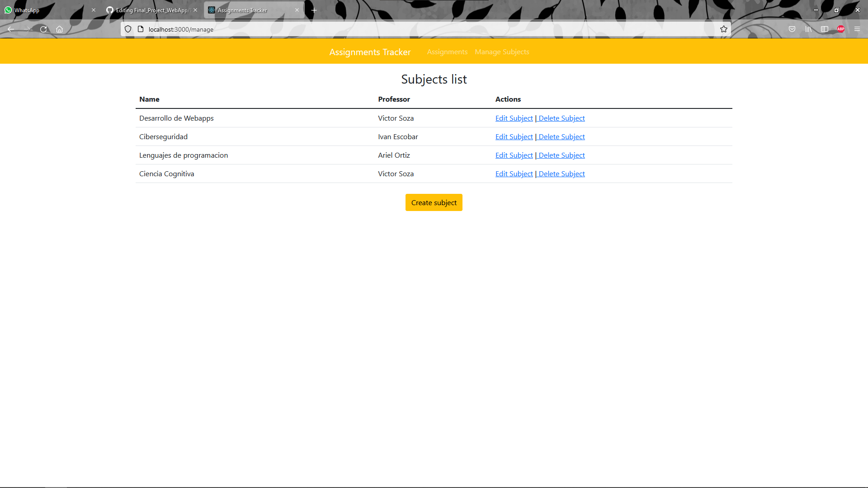The height and width of the screenshot is (488, 868).
Task: Open the hamburger menu
Action: click(857, 29)
